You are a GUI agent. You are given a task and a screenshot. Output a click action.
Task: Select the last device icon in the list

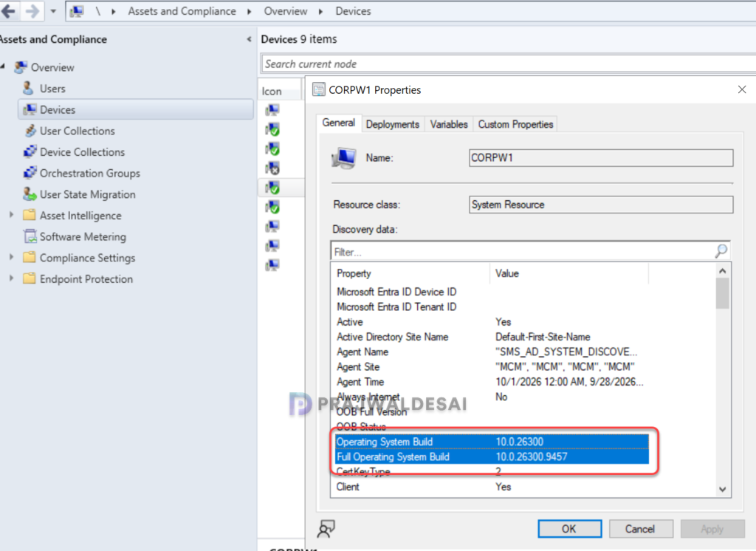[272, 265]
